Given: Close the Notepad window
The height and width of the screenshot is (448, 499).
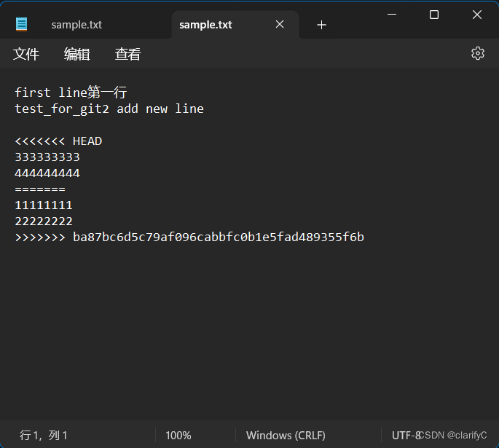Looking at the screenshot, I should click(477, 15).
